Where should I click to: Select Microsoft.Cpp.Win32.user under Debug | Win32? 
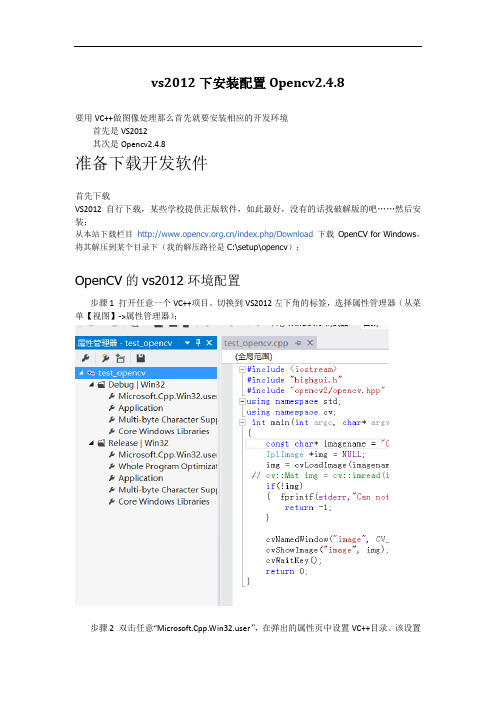click(x=167, y=396)
